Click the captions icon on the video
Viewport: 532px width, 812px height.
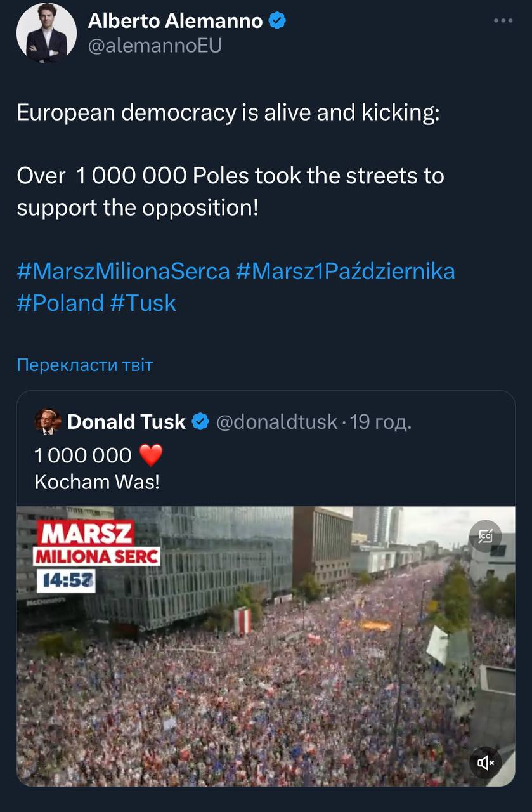(485, 537)
